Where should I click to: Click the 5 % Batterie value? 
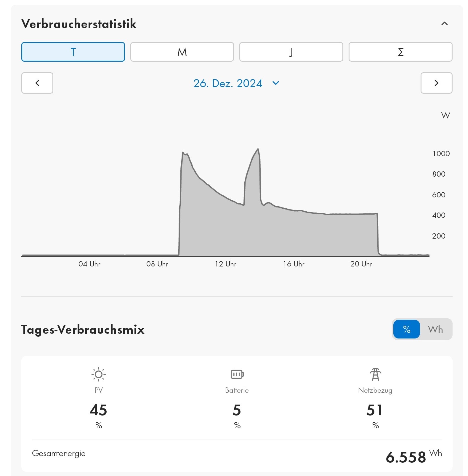[237, 410]
